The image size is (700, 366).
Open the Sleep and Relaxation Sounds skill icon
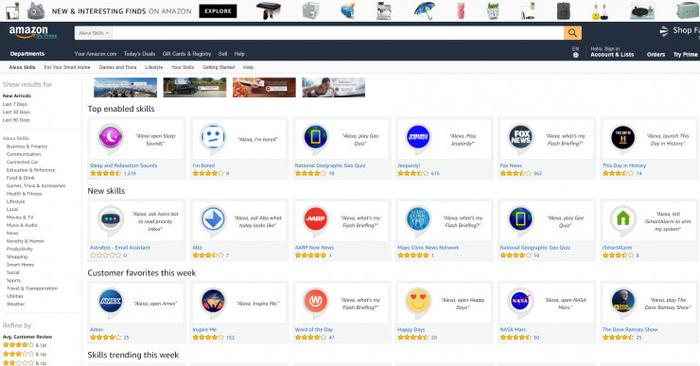111,137
